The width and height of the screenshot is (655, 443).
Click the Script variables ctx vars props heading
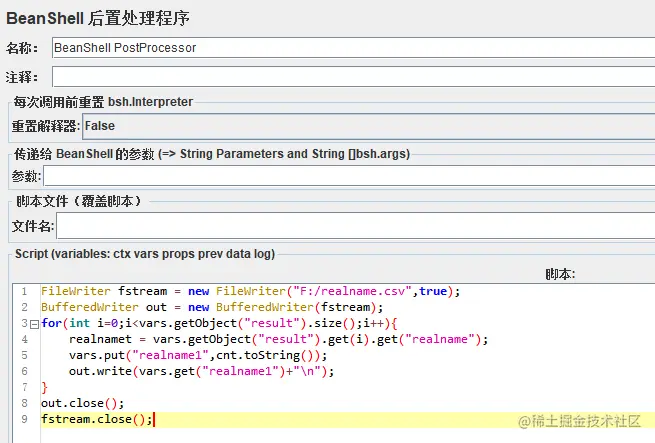(x=145, y=254)
